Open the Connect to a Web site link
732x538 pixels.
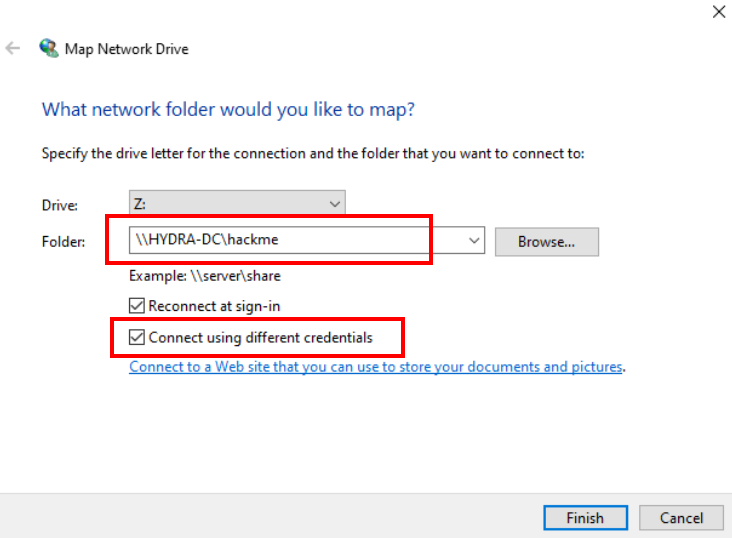376,367
